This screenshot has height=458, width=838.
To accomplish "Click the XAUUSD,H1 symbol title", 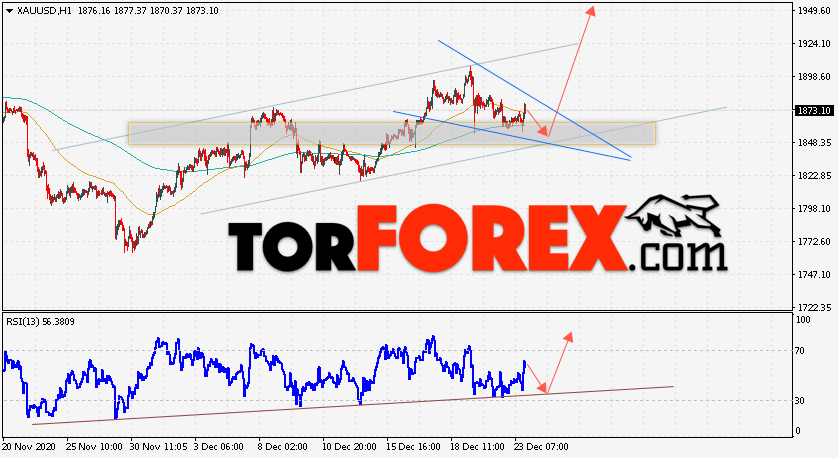I will 44,11.
